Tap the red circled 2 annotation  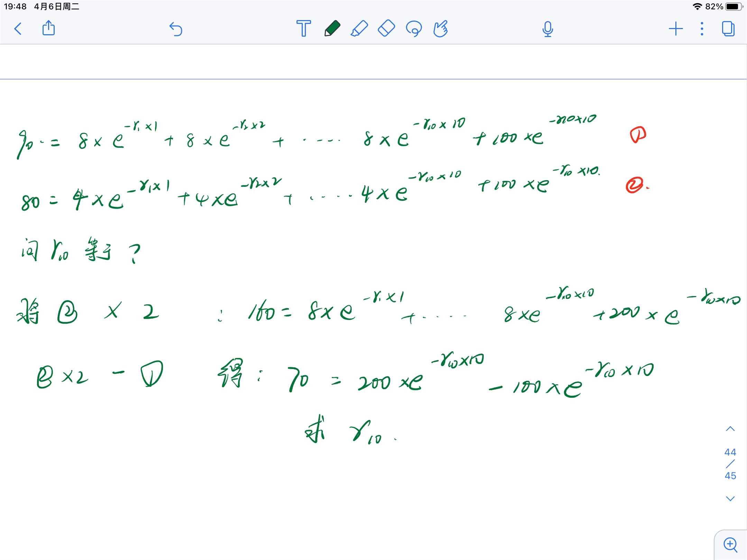pyautogui.click(x=635, y=185)
